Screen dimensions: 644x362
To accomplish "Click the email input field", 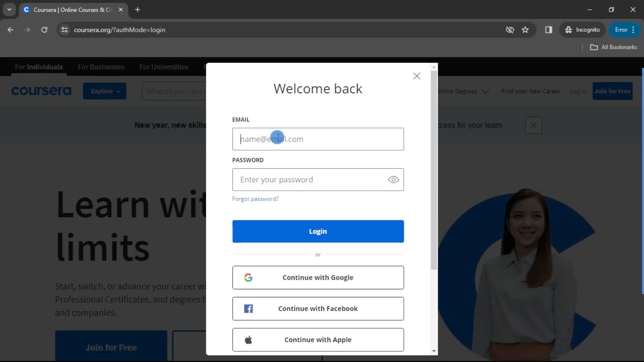I will (x=318, y=139).
